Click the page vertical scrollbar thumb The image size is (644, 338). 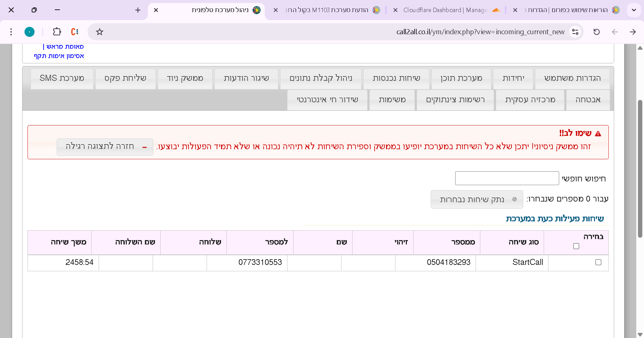coord(640,168)
